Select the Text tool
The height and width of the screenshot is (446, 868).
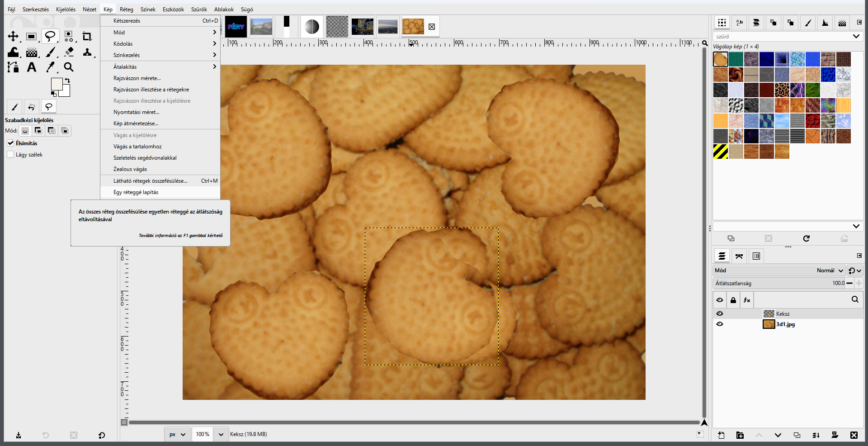tap(31, 67)
